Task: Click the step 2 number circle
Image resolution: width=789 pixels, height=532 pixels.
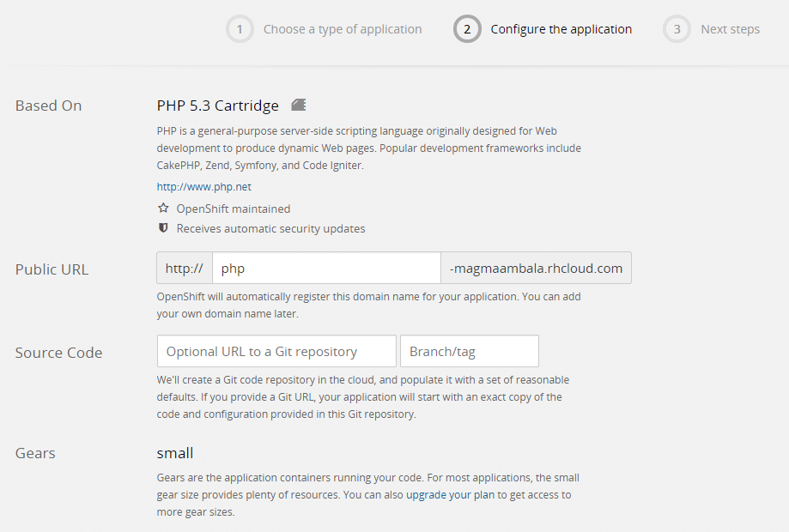Action: [x=467, y=29]
